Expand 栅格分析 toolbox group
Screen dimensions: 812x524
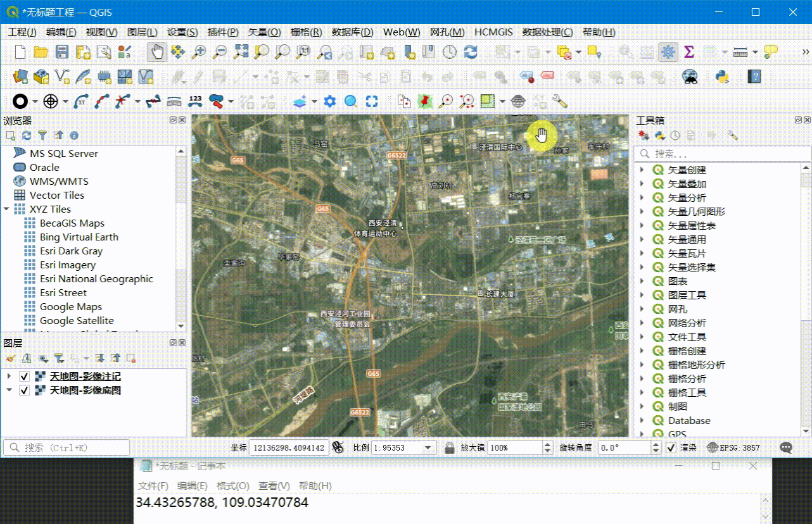[642, 378]
